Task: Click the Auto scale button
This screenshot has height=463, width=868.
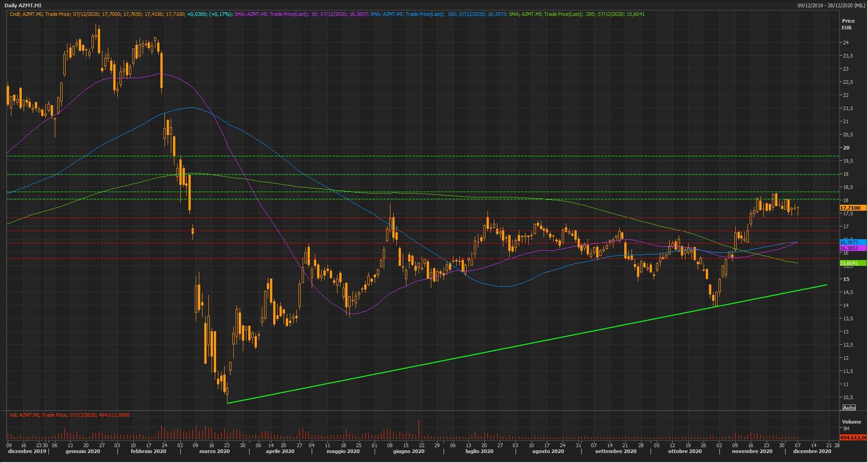Action: (x=849, y=408)
